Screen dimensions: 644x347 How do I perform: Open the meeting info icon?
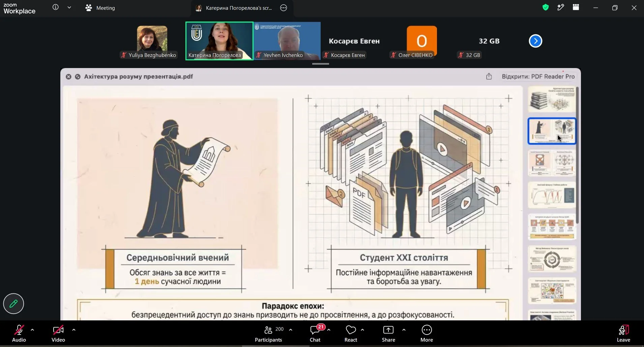tap(56, 7)
